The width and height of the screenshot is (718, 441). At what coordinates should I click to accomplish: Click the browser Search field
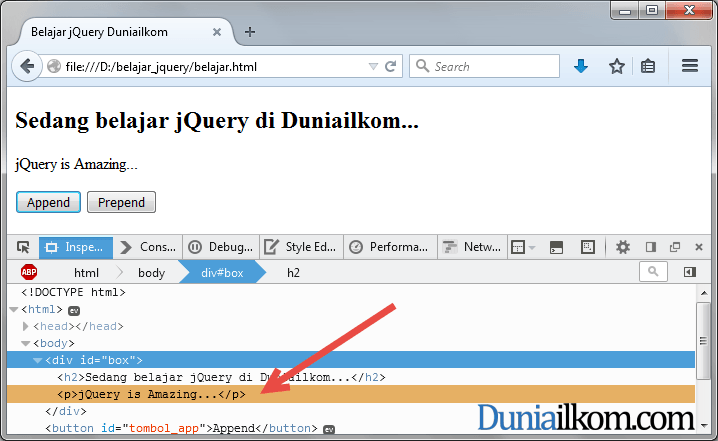point(484,66)
